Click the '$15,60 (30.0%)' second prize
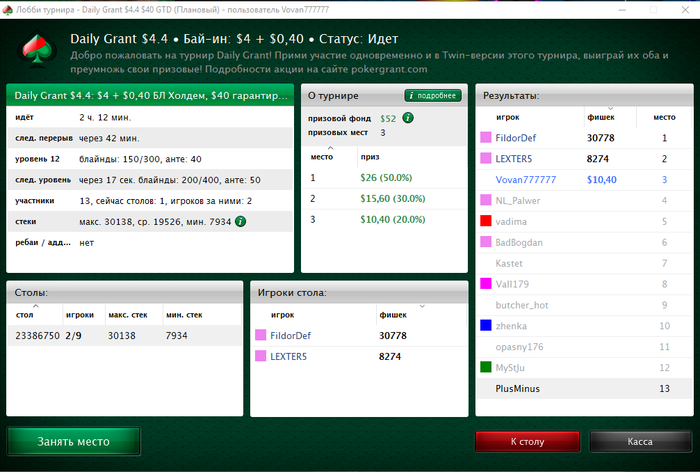Viewport: 700px width, 472px height. 393,199
